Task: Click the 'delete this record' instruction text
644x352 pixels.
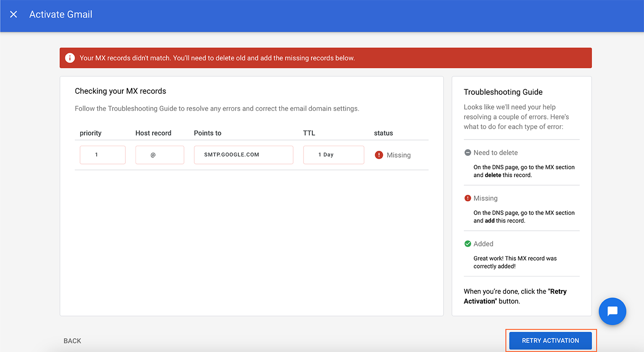Action: [x=524, y=171]
